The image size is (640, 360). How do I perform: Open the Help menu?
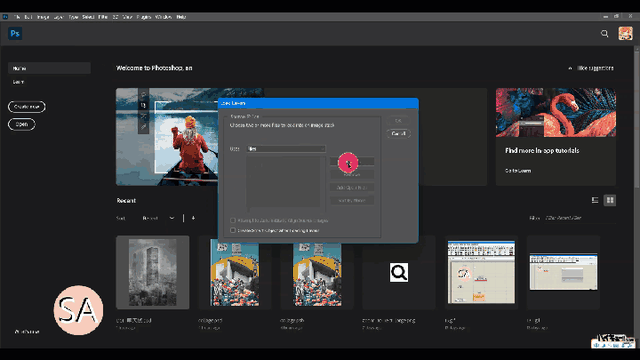[x=181, y=17]
